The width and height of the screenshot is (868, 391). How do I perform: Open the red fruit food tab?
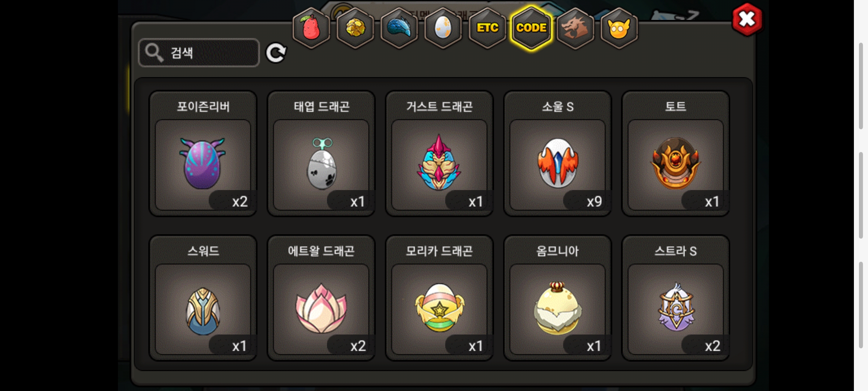click(x=311, y=28)
